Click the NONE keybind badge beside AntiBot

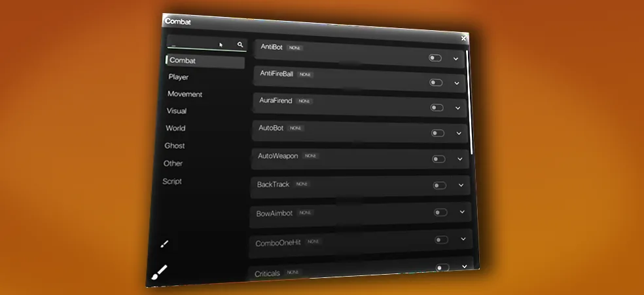(295, 48)
